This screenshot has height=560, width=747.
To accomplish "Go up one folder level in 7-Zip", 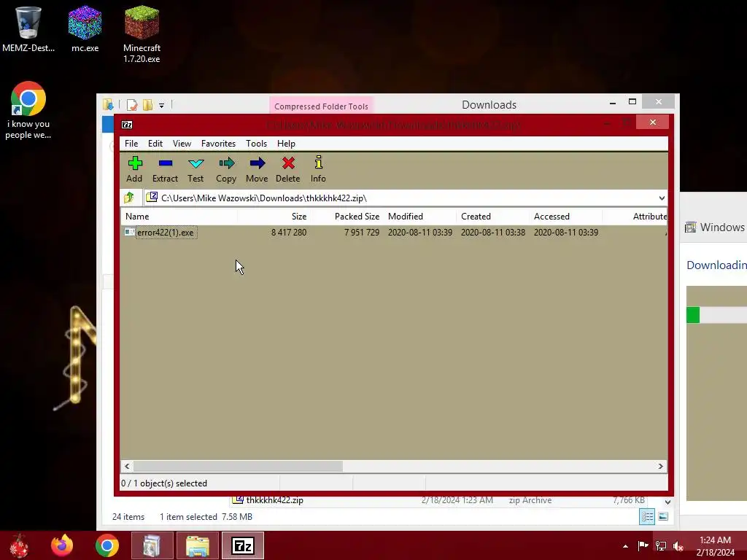I will coord(129,198).
